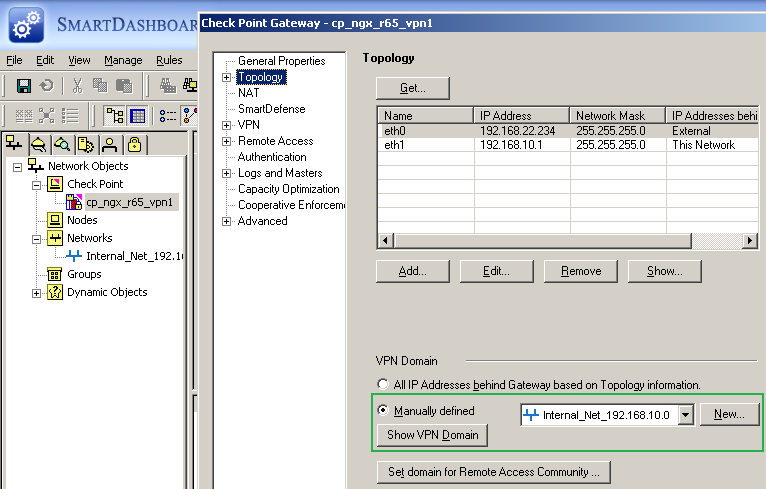
Task: Click the blue dots dashed lines icon
Action: tap(168, 116)
